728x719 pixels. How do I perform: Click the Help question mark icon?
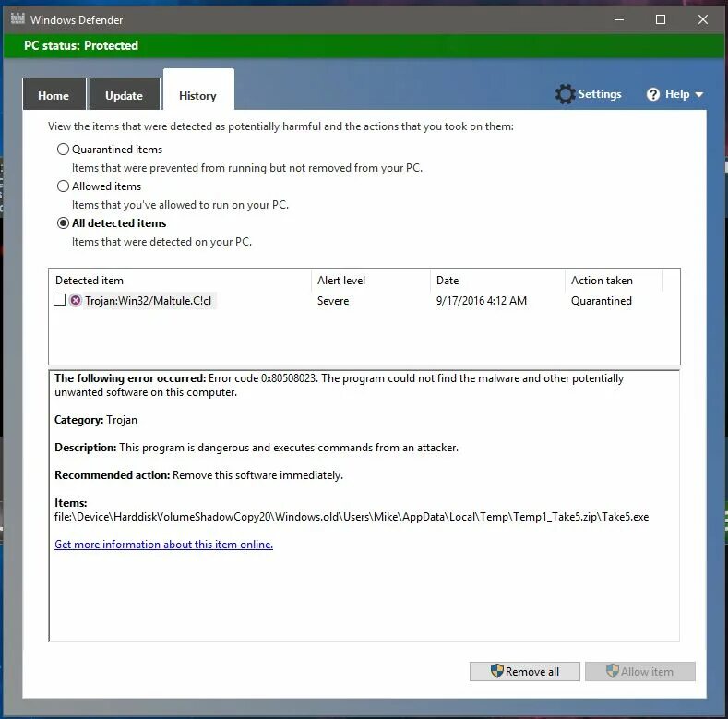click(x=653, y=94)
